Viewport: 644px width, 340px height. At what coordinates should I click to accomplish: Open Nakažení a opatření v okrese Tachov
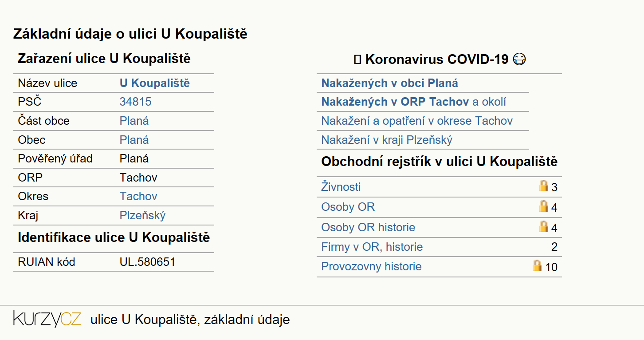click(417, 121)
